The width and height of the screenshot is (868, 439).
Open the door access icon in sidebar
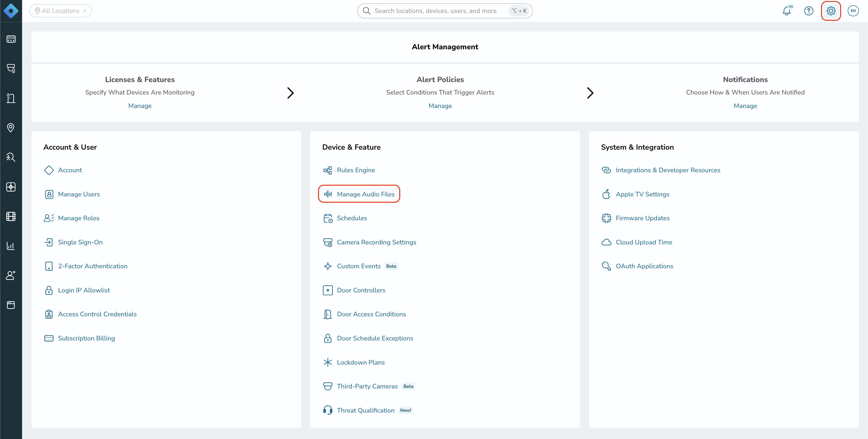click(11, 98)
